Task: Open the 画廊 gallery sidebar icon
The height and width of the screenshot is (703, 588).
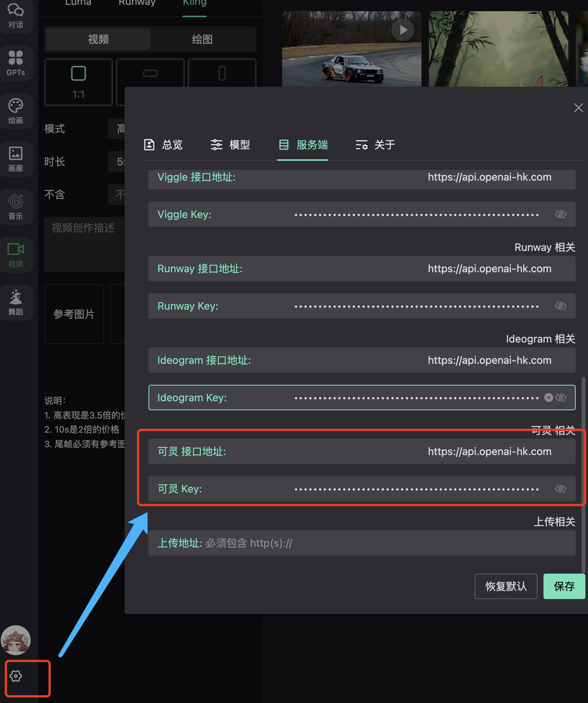Action: tap(16, 159)
